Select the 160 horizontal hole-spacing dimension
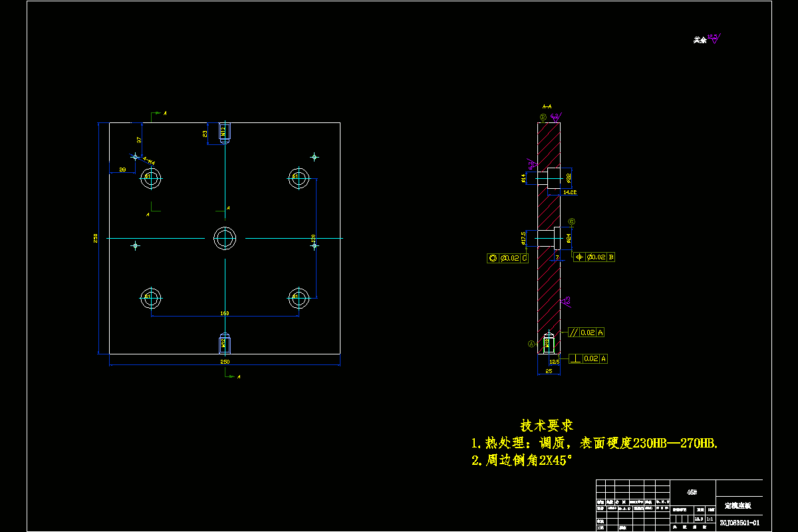This screenshot has width=798, height=532. point(225,313)
